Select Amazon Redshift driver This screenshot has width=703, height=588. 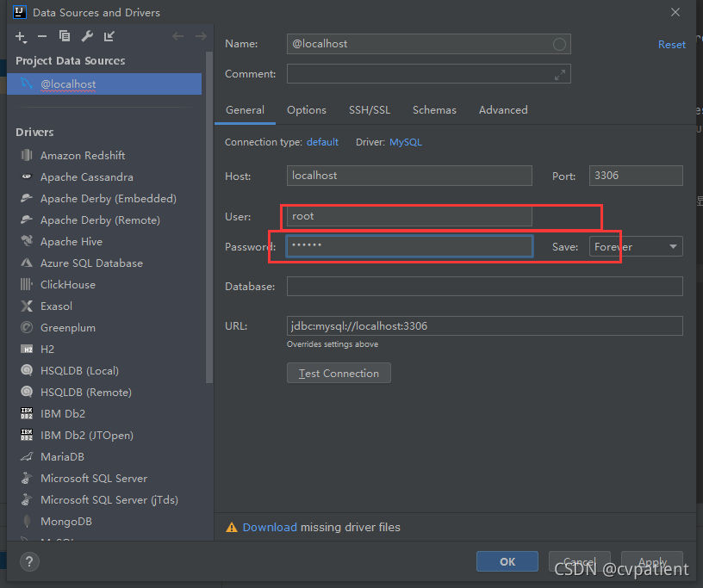coord(105,156)
